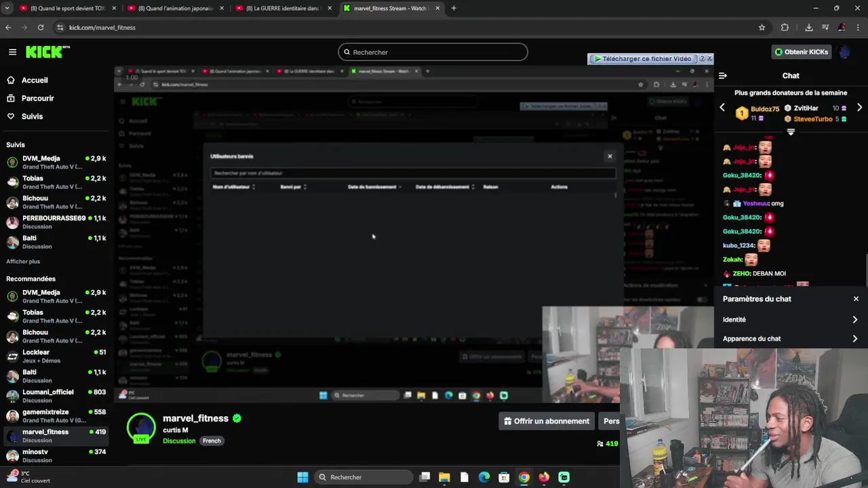Click the Discussion category link under channel name
This screenshot has height=488, width=868.
[x=179, y=441]
